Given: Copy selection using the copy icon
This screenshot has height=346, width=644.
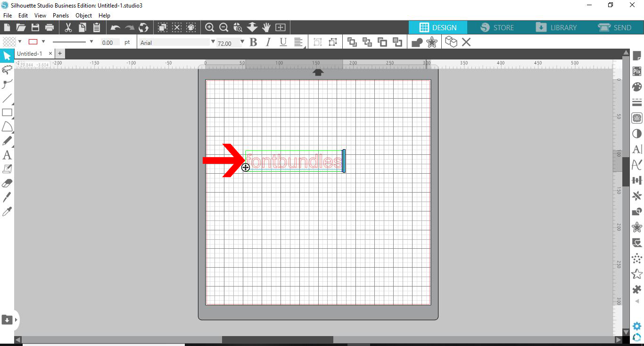Looking at the screenshot, I should point(83,27).
